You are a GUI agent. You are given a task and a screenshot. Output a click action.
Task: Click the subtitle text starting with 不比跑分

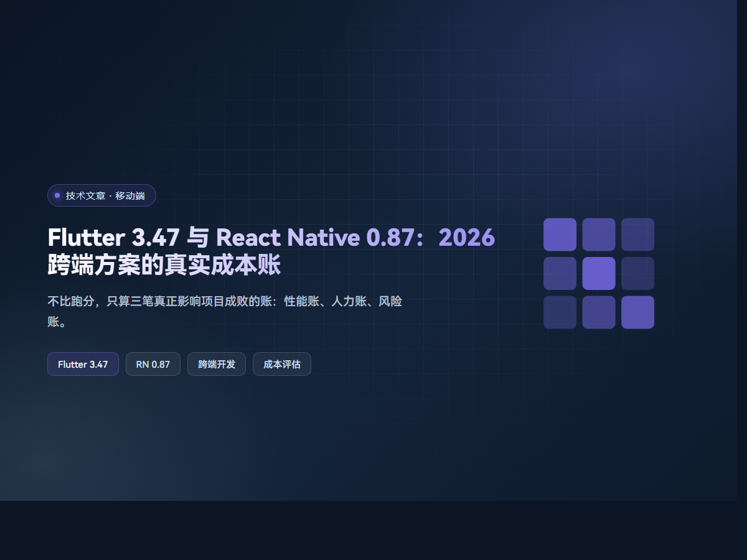pyautogui.click(x=225, y=312)
